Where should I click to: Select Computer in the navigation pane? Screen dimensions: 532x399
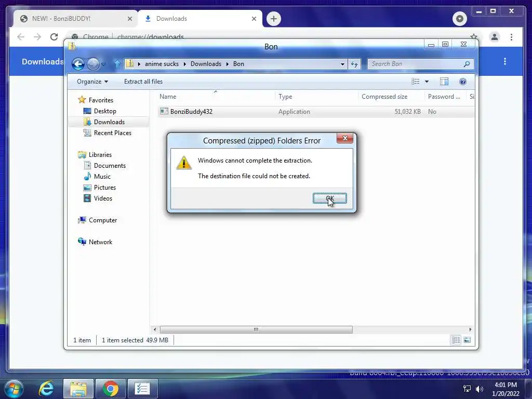(103, 220)
